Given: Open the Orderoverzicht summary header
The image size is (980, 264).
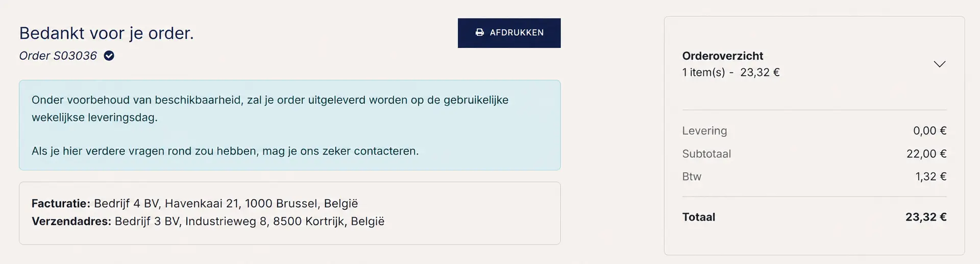Looking at the screenshot, I should click(x=814, y=64).
